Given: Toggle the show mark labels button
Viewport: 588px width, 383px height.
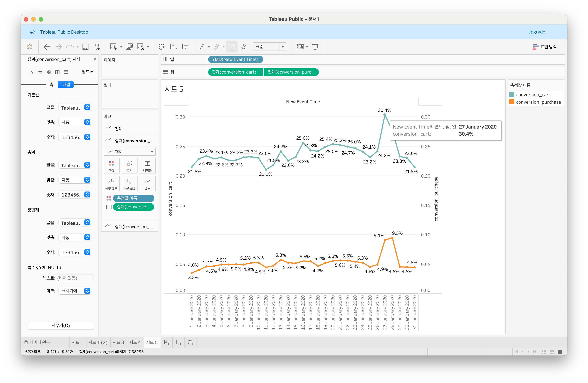Looking at the screenshot, I should coord(232,47).
